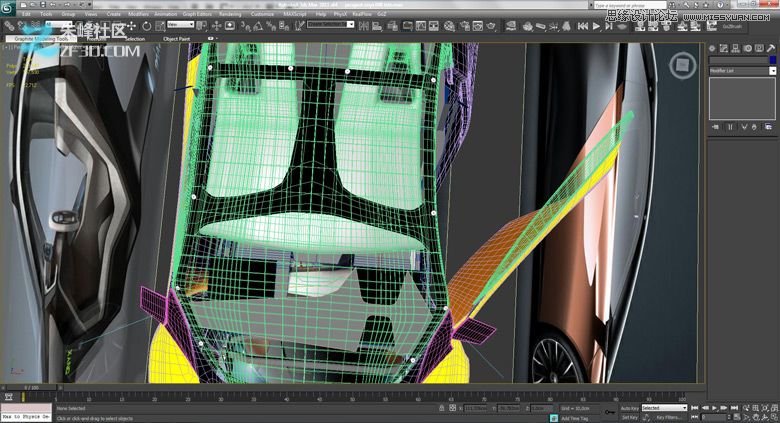Open Schematic View from main toolbar
The width and height of the screenshot is (780, 423).
point(434,26)
